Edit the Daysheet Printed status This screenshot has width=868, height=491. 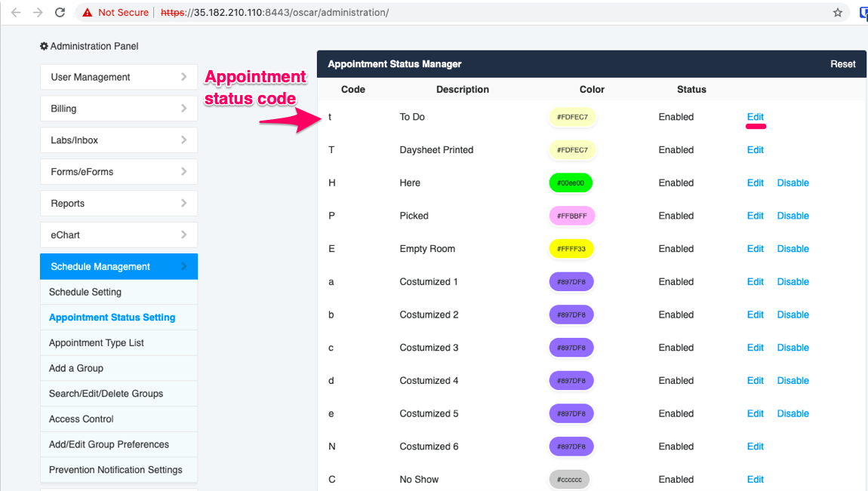[x=755, y=150]
